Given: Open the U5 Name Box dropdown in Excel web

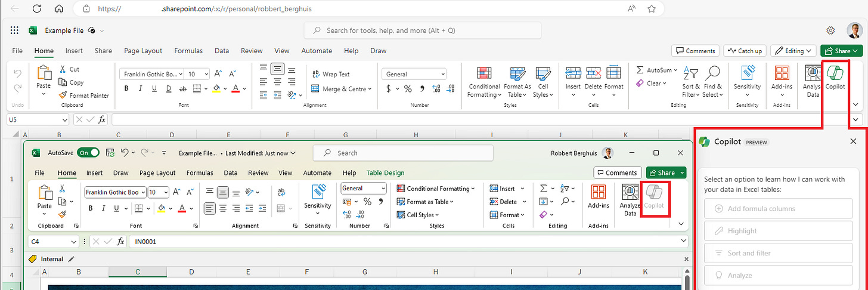Looking at the screenshot, I should (x=64, y=119).
